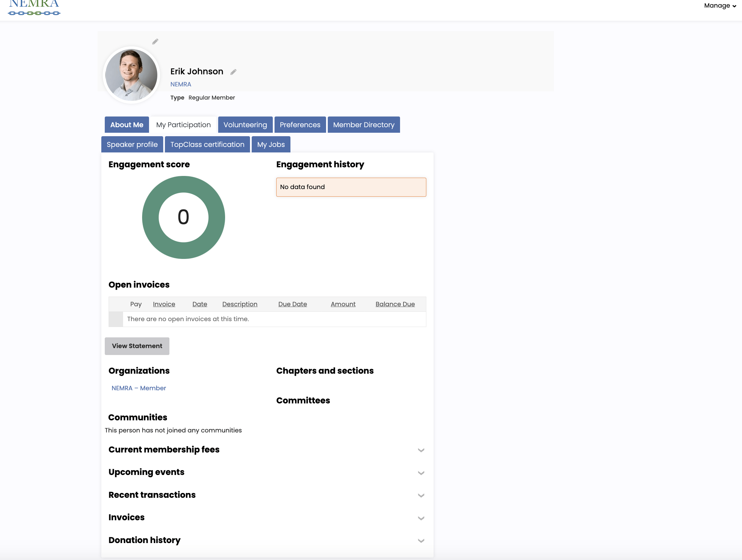The height and width of the screenshot is (560, 742).
Task: Open the Manage dropdown menu
Action: pyautogui.click(x=720, y=6)
